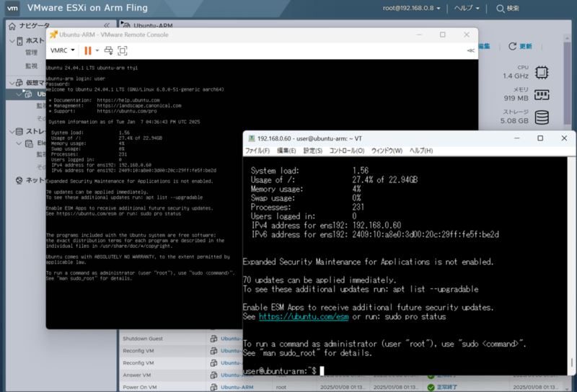The image size is (577, 392).
Task: Open Ubuntu-ARM link in Power On VM row
Action: [237, 387]
